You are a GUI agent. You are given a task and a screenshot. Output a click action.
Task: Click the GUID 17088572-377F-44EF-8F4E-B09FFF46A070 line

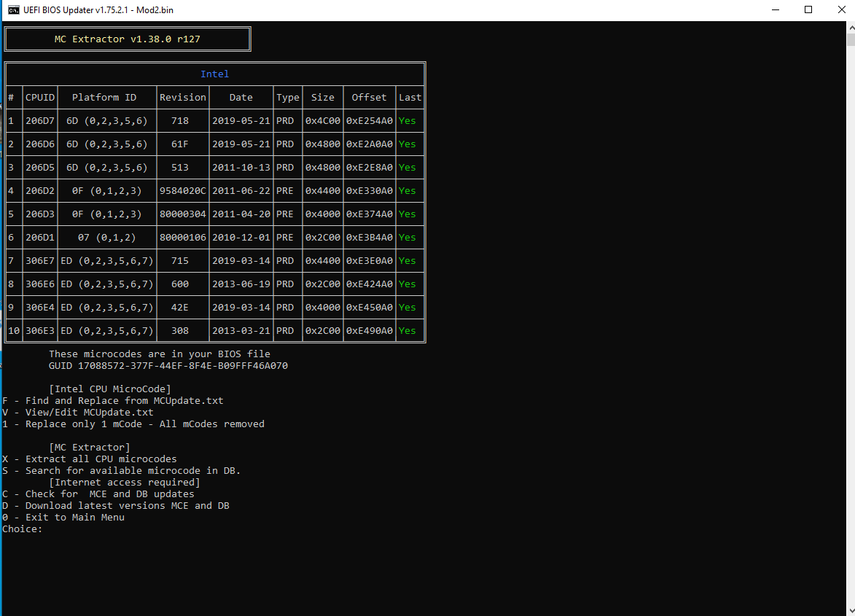coord(168,366)
